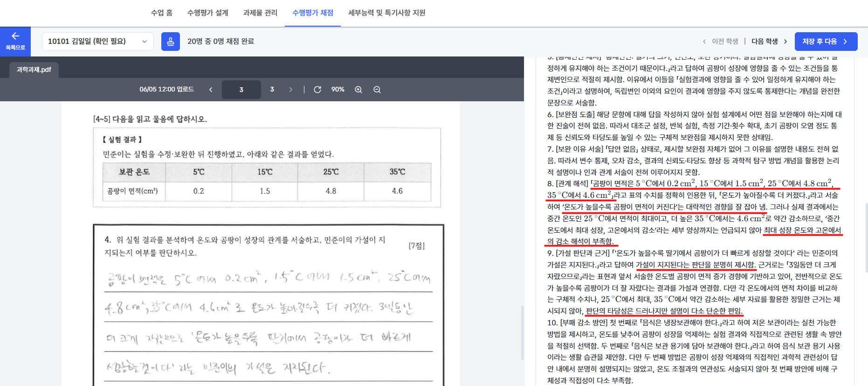Click the total page count 3
This screenshot has width=868, height=386.
click(x=272, y=90)
